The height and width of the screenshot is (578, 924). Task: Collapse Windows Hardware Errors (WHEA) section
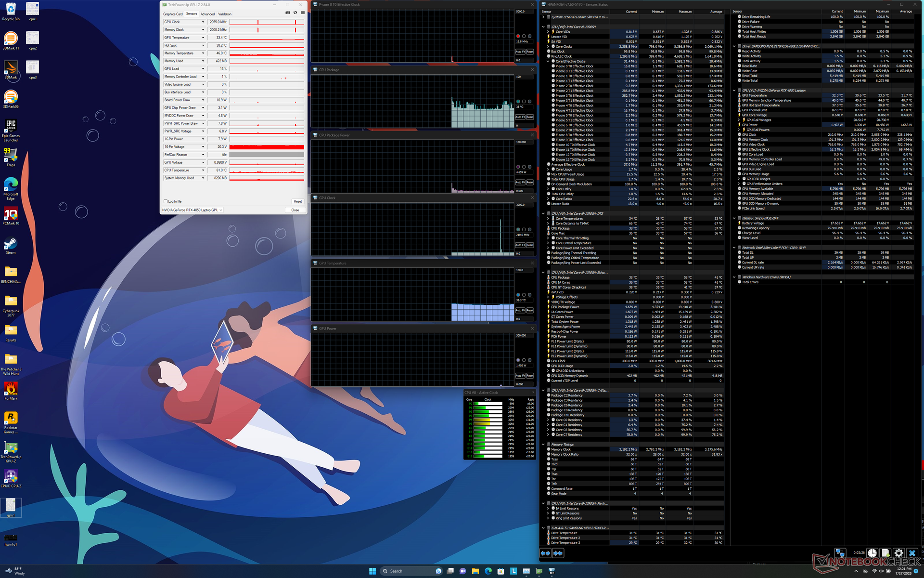pos(734,277)
